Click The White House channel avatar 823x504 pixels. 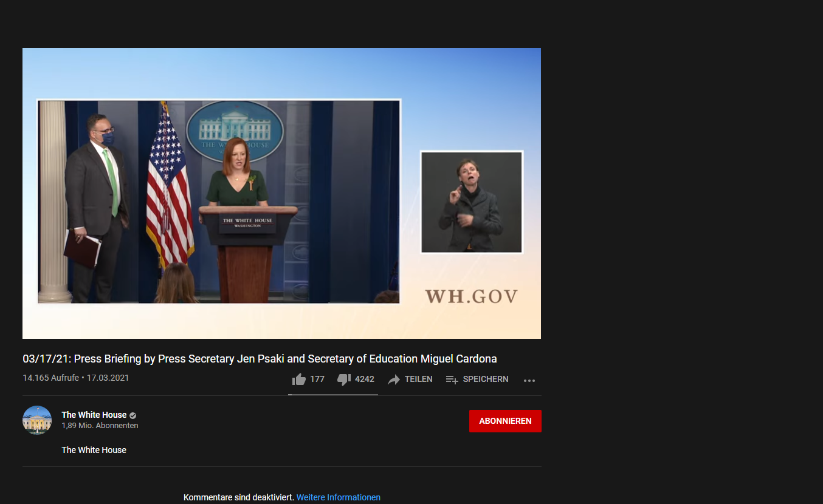pyautogui.click(x=37, y=420)
